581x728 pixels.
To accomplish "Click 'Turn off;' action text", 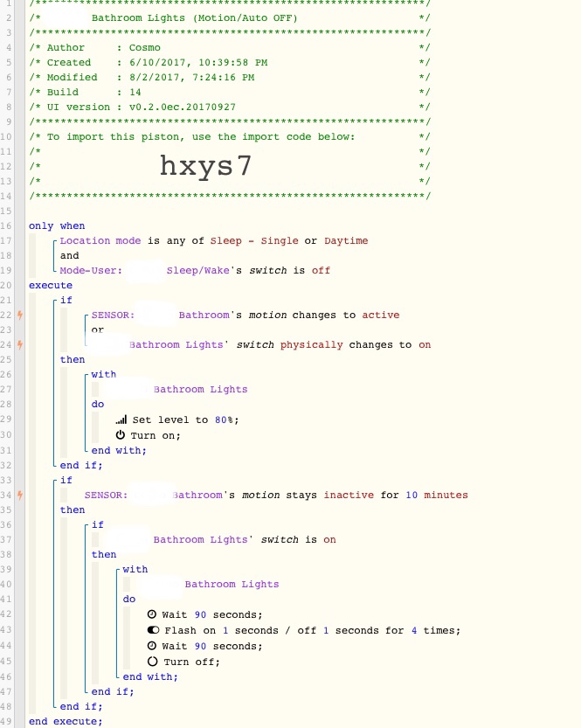I will click(191, 662).
